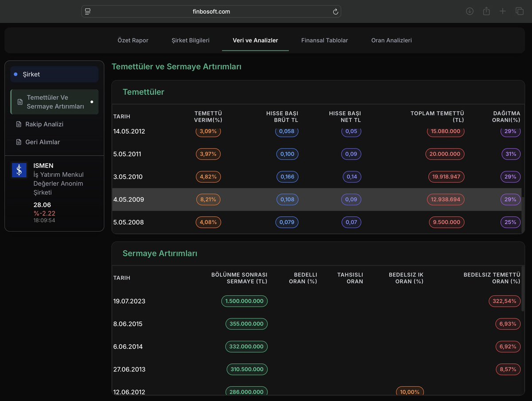Show the browser tab overview

click(x=520, y=11)
